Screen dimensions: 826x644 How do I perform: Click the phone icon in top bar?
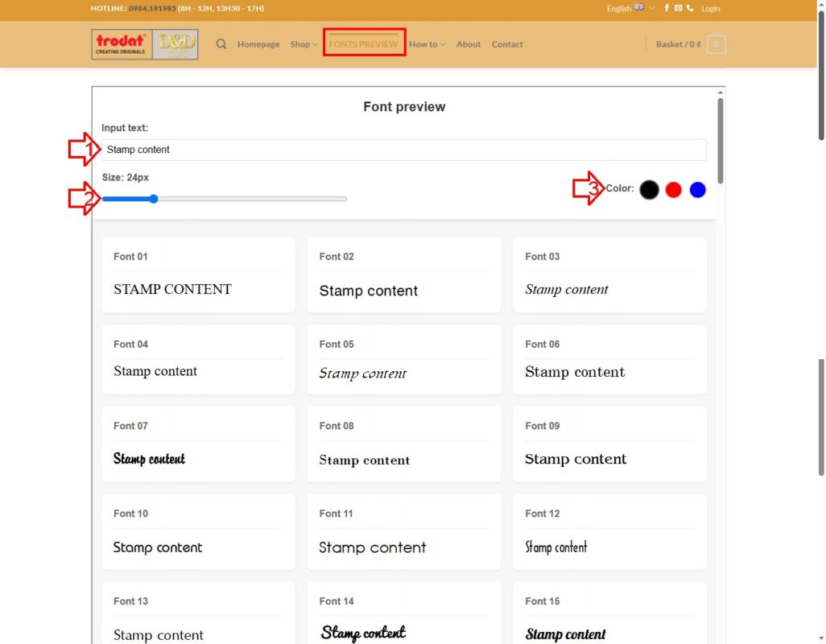pyautogui.click(x=690, y=8)
